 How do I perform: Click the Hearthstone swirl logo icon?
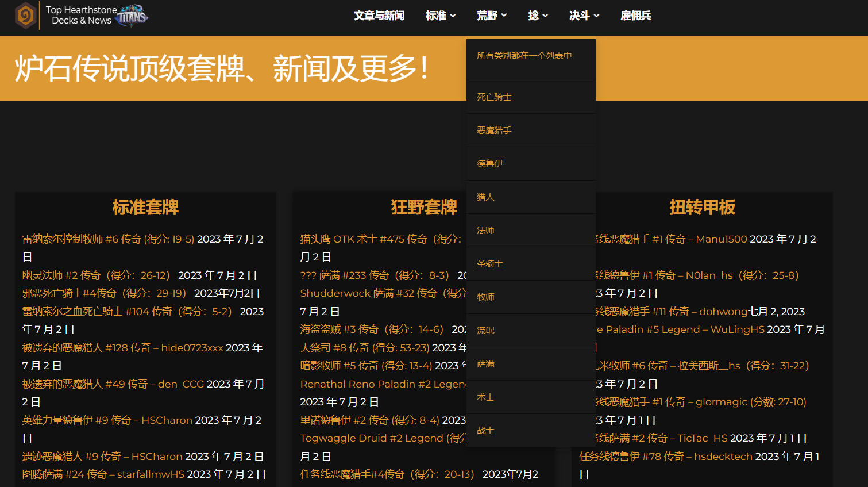(x=26, y=16)
